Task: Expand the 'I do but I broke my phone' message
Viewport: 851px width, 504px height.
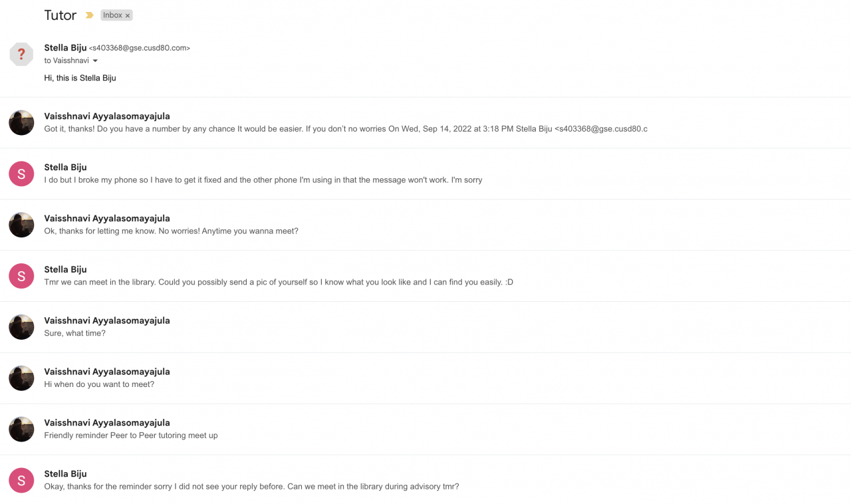Action: (x=263, y=180)
